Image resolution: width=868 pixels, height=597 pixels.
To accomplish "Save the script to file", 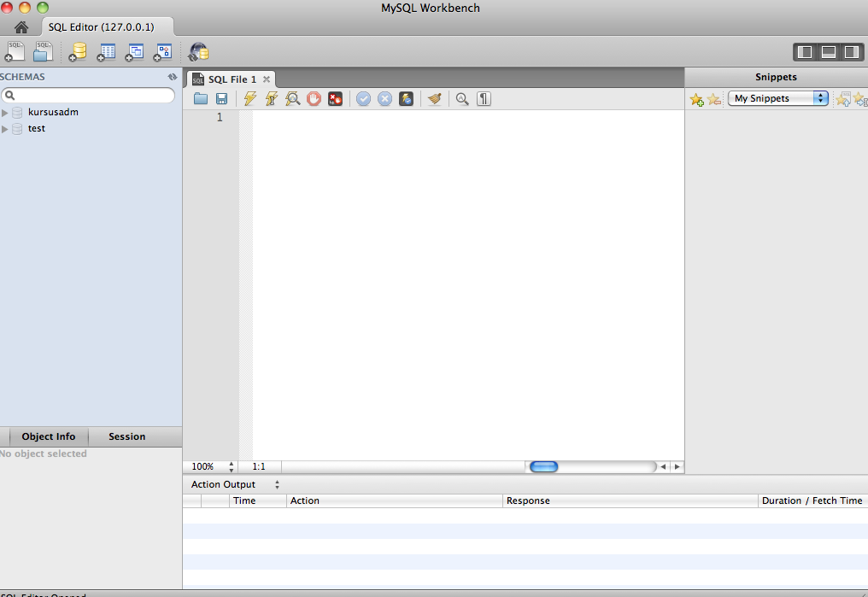I will (221, 99).
